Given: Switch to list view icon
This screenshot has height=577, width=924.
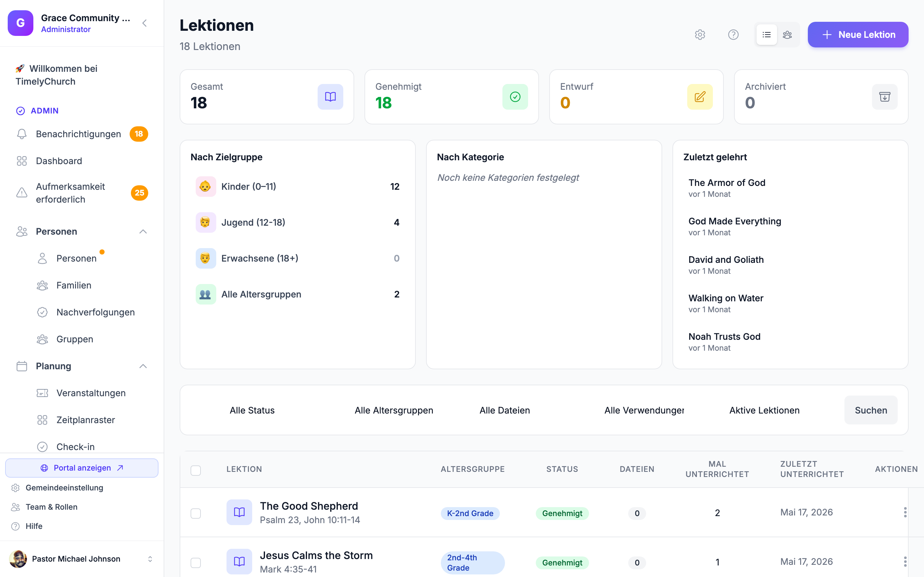Looking at the screenshot, I should click(766, 35).
